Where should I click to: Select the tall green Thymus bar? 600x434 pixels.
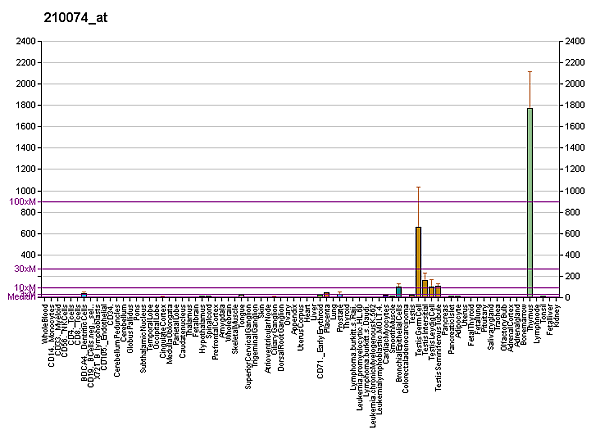tap(530, 202)
